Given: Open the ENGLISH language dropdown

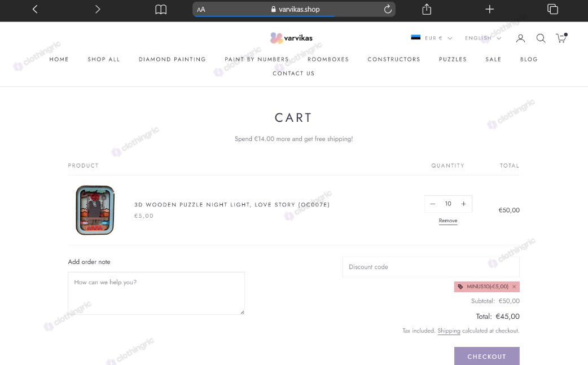Looking at the screenshot, I should (483, 38).
